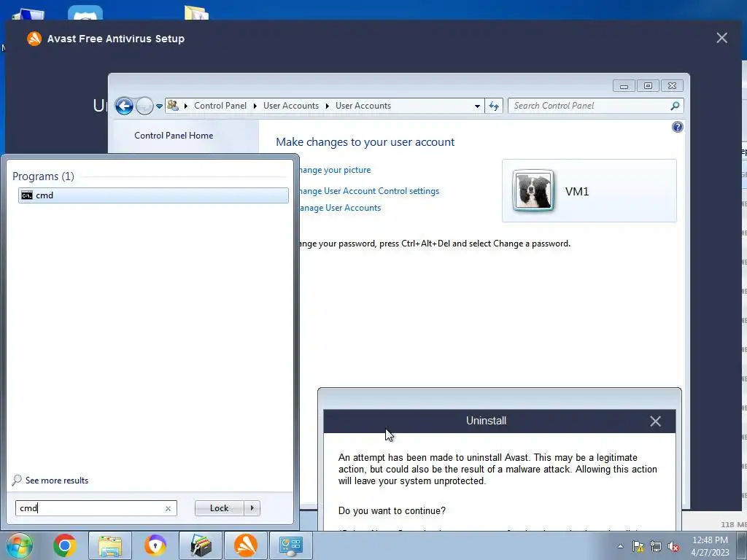Open address bar history dropdown
The width and height of the screenshot is (747, 560).
click(x=477, y=106)
